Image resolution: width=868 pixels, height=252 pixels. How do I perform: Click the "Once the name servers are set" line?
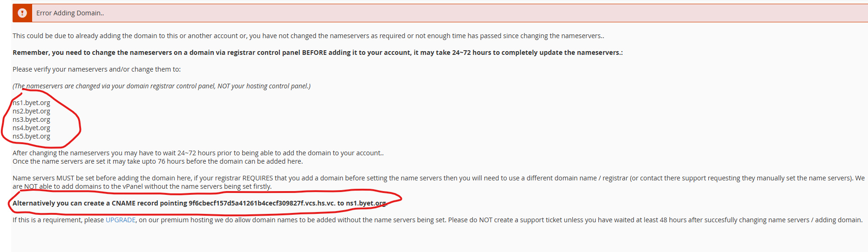click(157, 161)
